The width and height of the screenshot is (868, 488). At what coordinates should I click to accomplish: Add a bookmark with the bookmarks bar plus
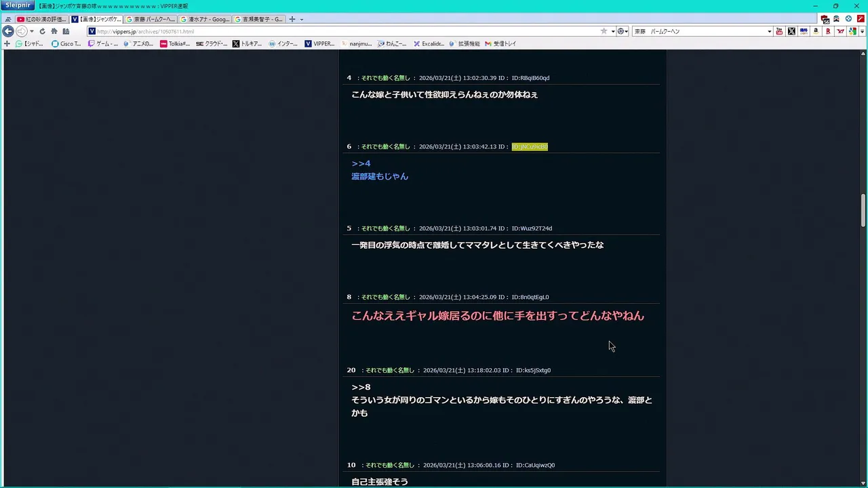[x=7, y=43]
